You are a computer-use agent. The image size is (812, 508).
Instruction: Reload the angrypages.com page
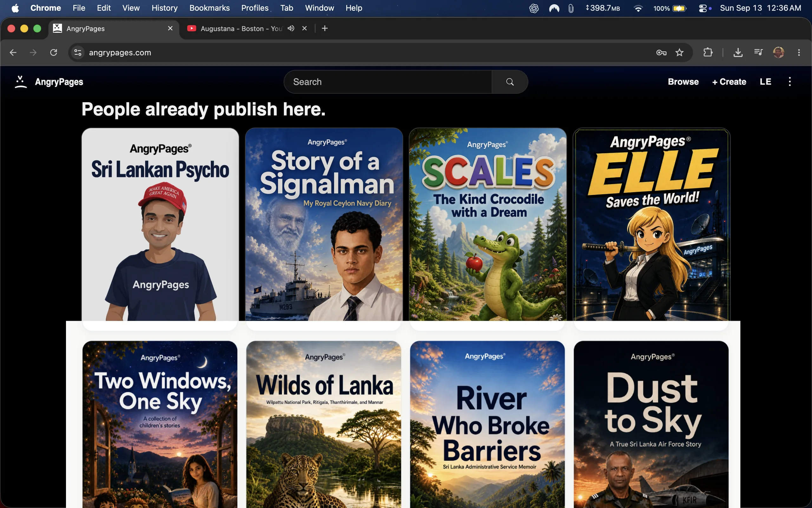(54, 52)
